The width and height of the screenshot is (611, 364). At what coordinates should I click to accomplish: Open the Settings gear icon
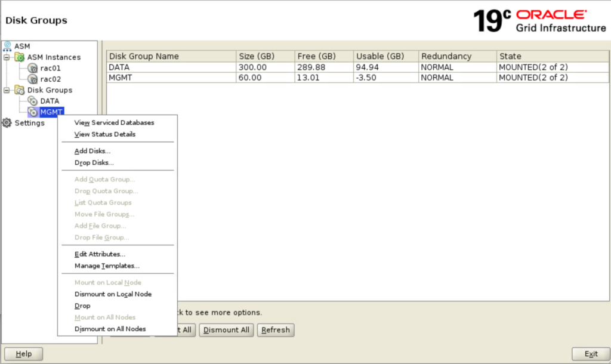click(7, 123)
